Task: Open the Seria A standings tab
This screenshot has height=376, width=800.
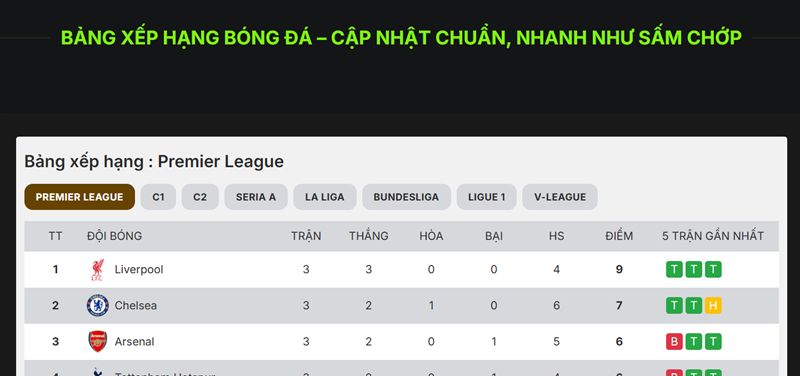Action: pyautogui.click(x=256, y=197)
